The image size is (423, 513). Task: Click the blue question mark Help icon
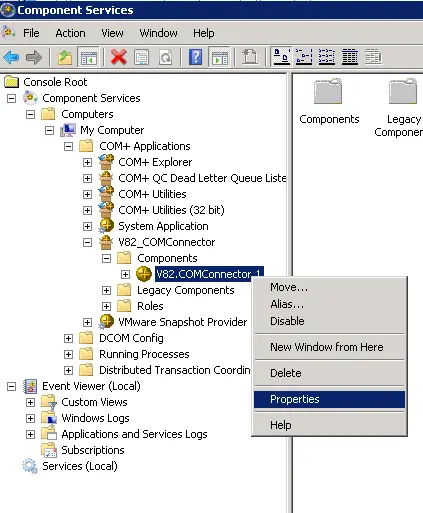195,57
